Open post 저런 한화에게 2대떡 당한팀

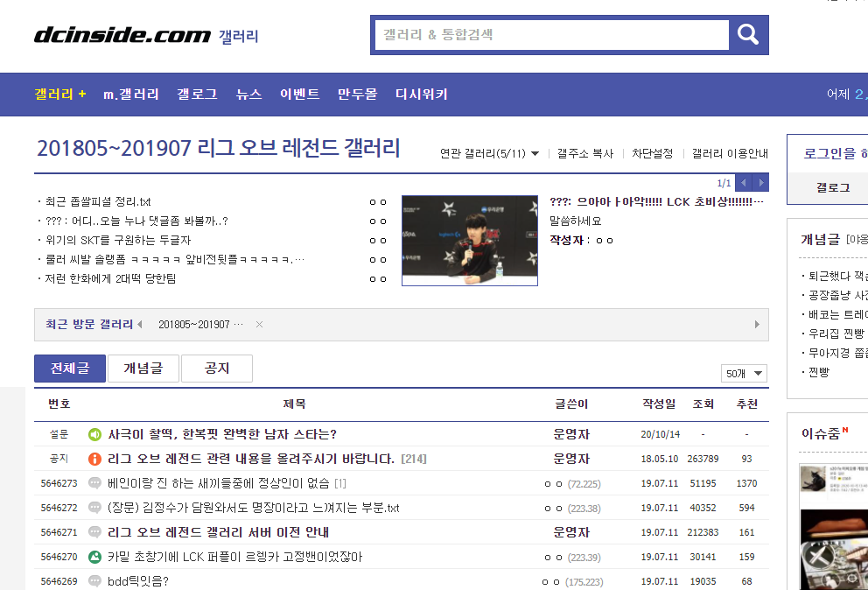(x=110, y=278)
